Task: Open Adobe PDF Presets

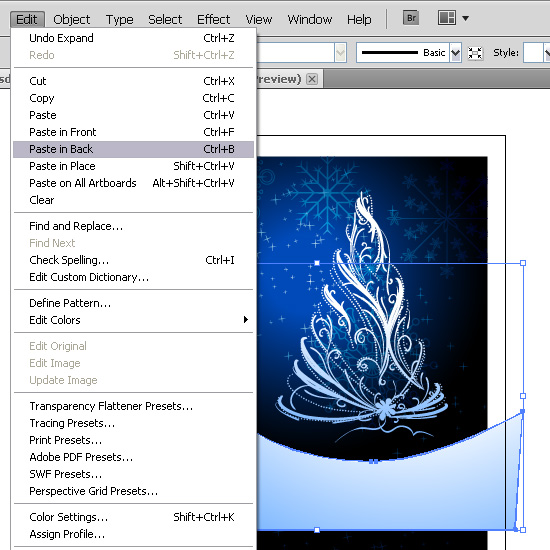Action: 133,457
